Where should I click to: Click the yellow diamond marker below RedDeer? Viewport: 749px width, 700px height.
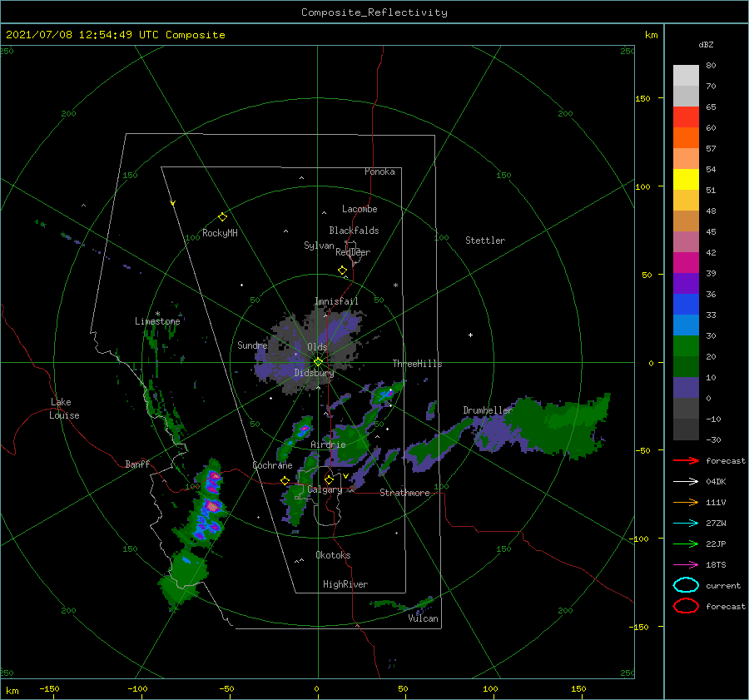pyautogui.click(x=342, y=270)
